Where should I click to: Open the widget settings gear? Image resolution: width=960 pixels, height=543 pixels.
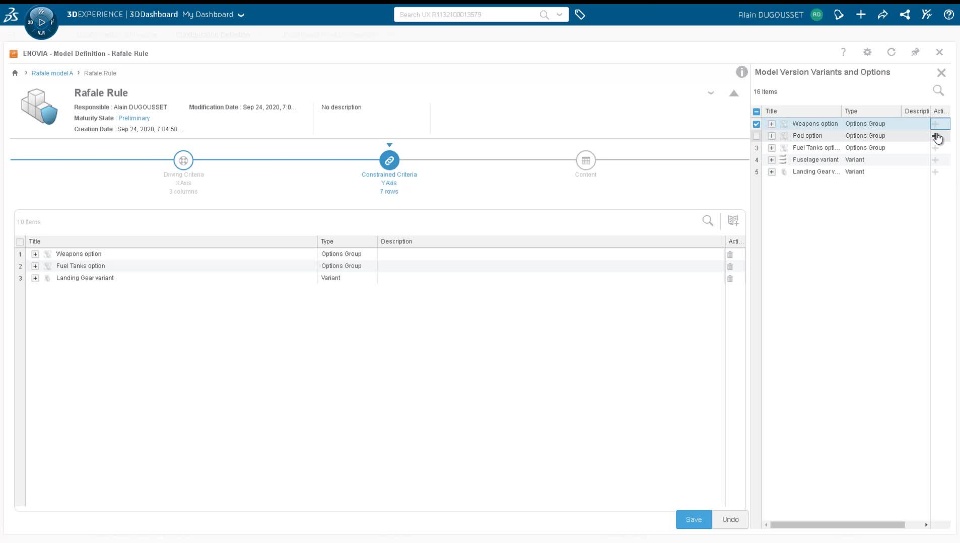[x=867, y=52]
